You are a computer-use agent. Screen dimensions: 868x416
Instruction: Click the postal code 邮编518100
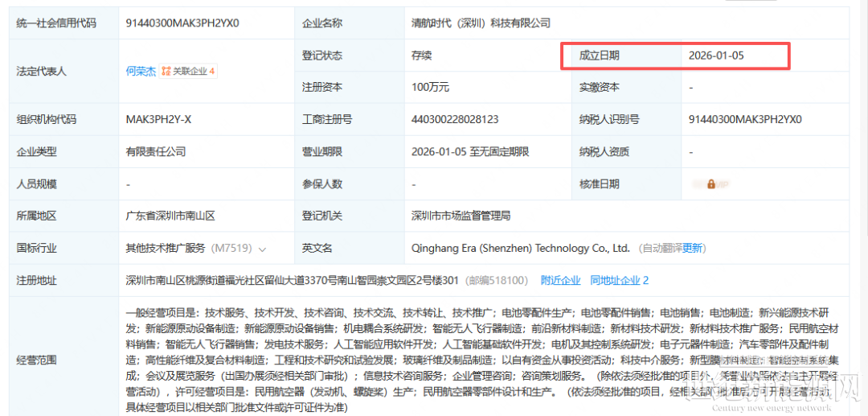pyautogui.click(x=495, y=281)
